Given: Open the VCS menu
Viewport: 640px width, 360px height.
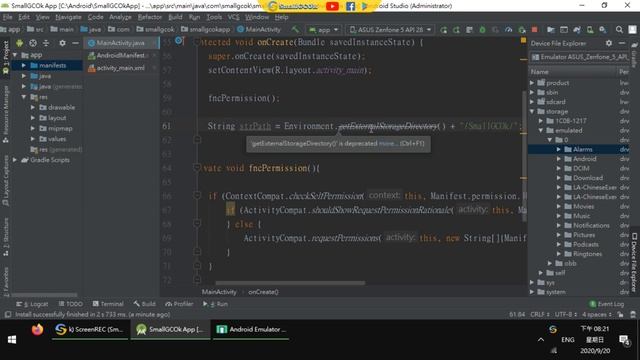Looking at the screenshot, I should (x=233, y=17).
